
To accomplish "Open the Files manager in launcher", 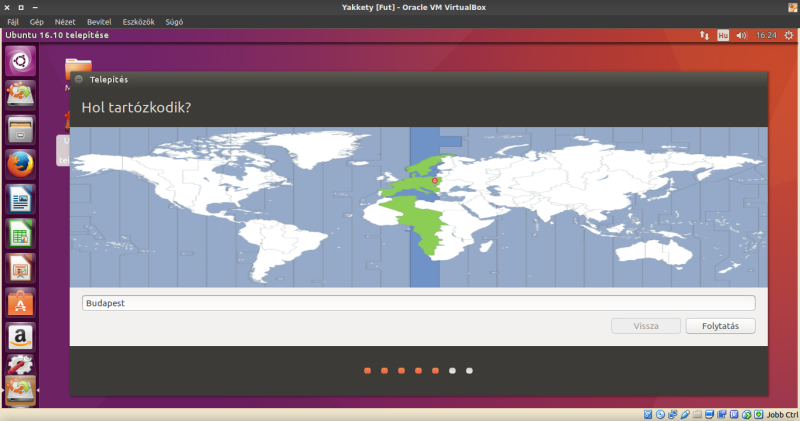I will click(20, 129).
